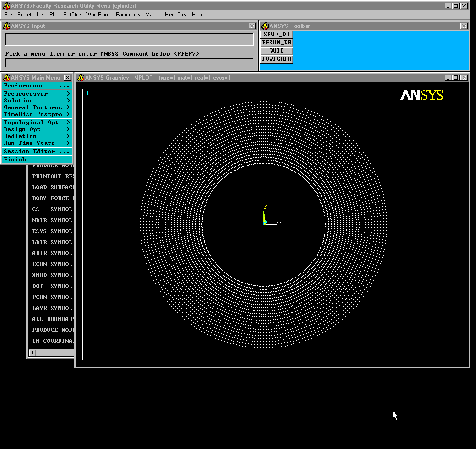Click 'DOT SYMBOL' line in output window
476x449 pixels.
52,286
